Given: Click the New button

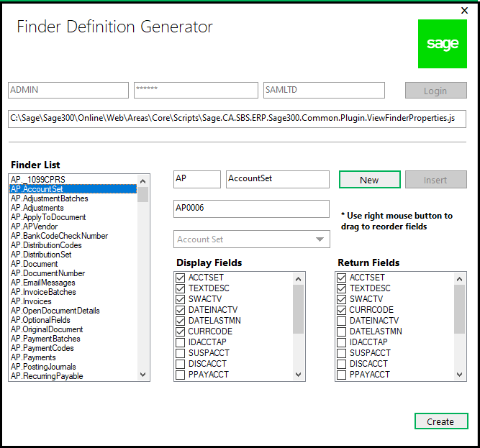Looking at the screenshot, I should pyautogui.click(x=369, y=180).
